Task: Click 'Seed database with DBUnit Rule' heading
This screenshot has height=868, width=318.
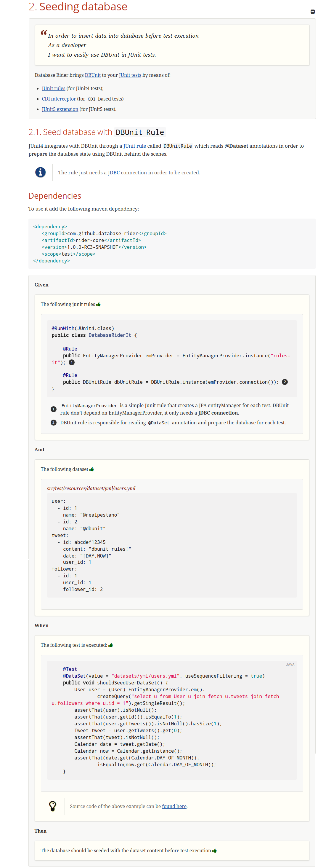Action: 97,133
